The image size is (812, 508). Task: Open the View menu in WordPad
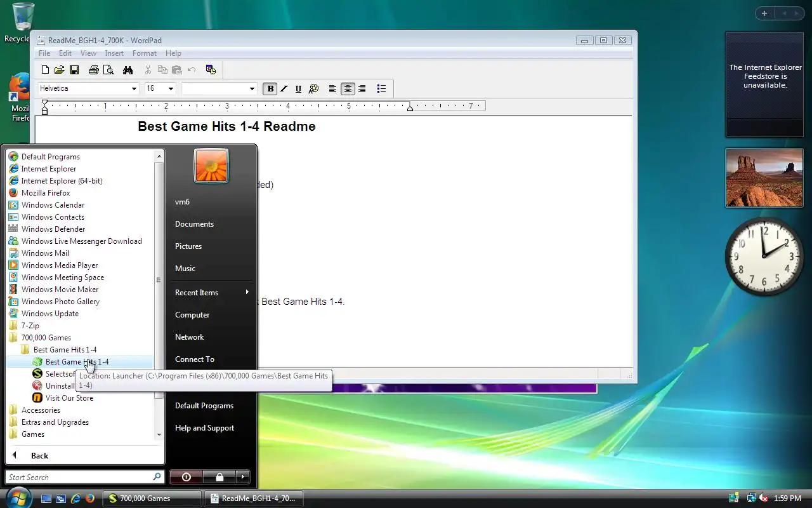(88, 53)
